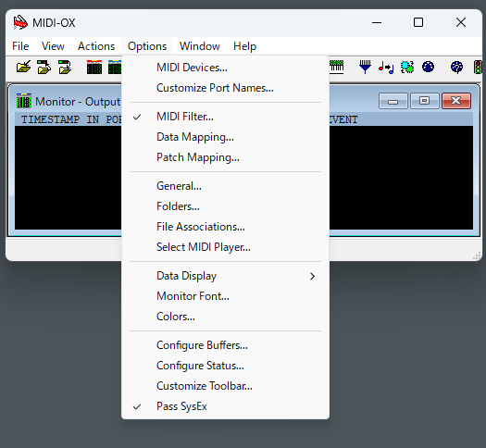486x448 pixels.
Task: Click the MIDI-OX app icon in title bar
Action: tap(20, 22)
